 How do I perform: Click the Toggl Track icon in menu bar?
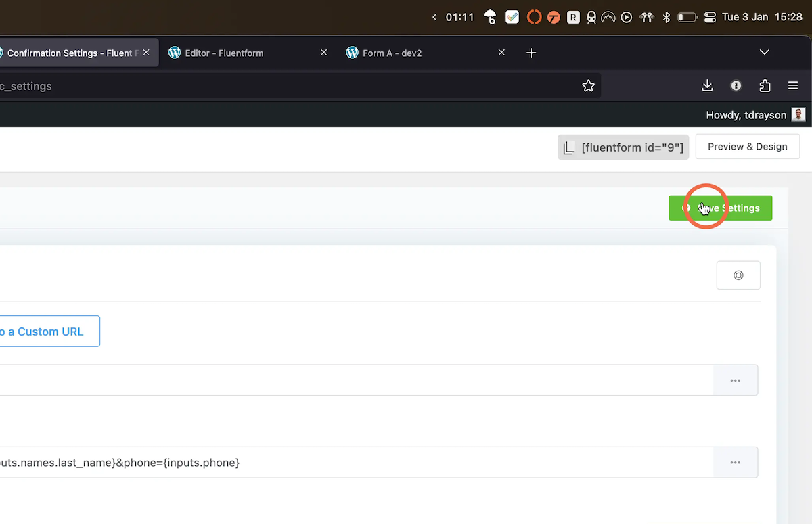coord(554,17)
